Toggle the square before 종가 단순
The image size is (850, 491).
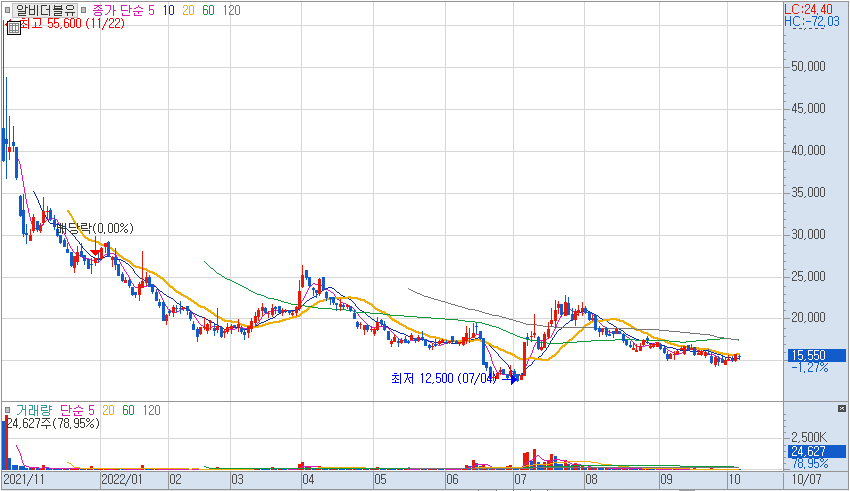coord(83,10)
